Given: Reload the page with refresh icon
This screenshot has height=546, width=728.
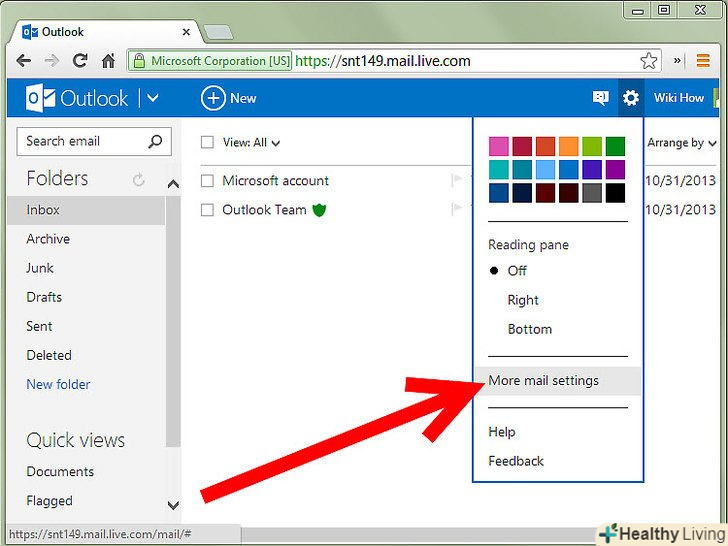Looking at the screenshot, I should [x=80, y=60].
